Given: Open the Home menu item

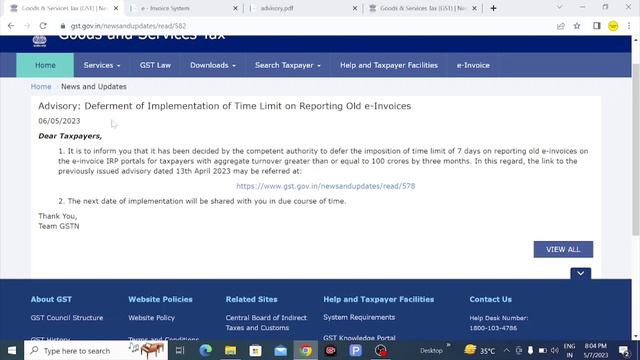Looking at the screenshot, I should point(45,65).
